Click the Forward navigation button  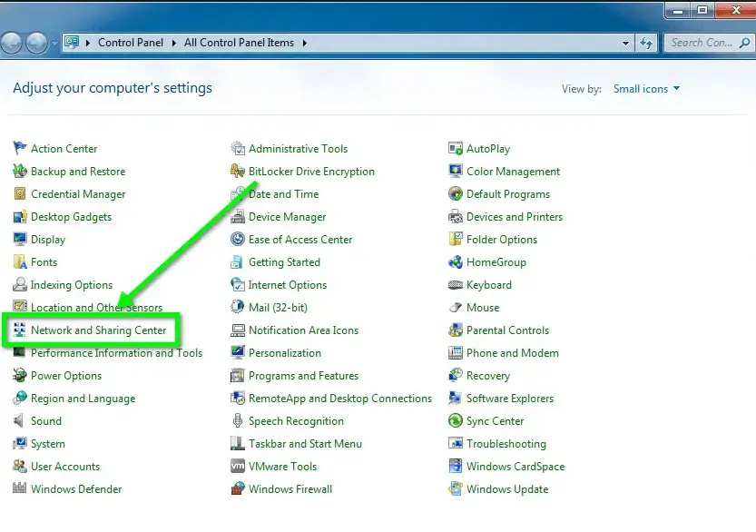36,44
